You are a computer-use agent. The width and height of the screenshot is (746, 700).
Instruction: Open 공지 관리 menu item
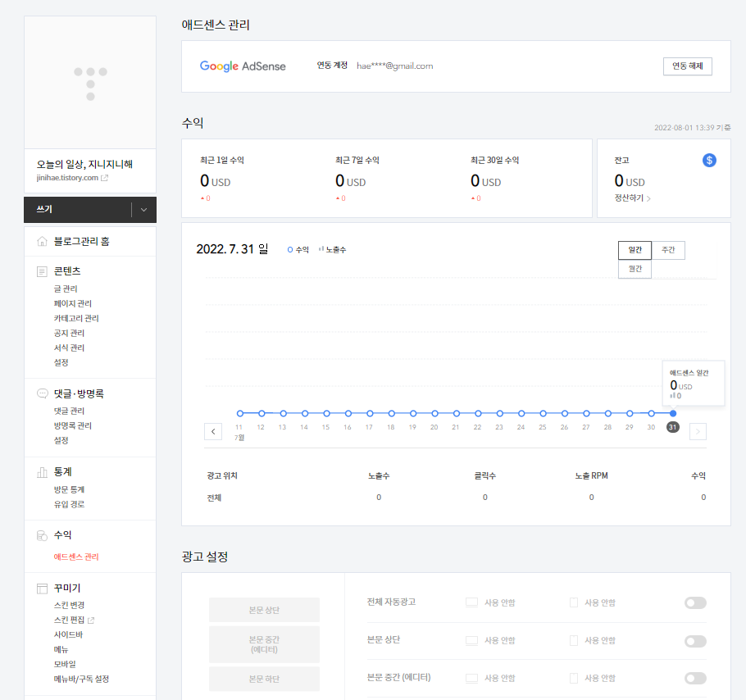(x=69, y=333)
